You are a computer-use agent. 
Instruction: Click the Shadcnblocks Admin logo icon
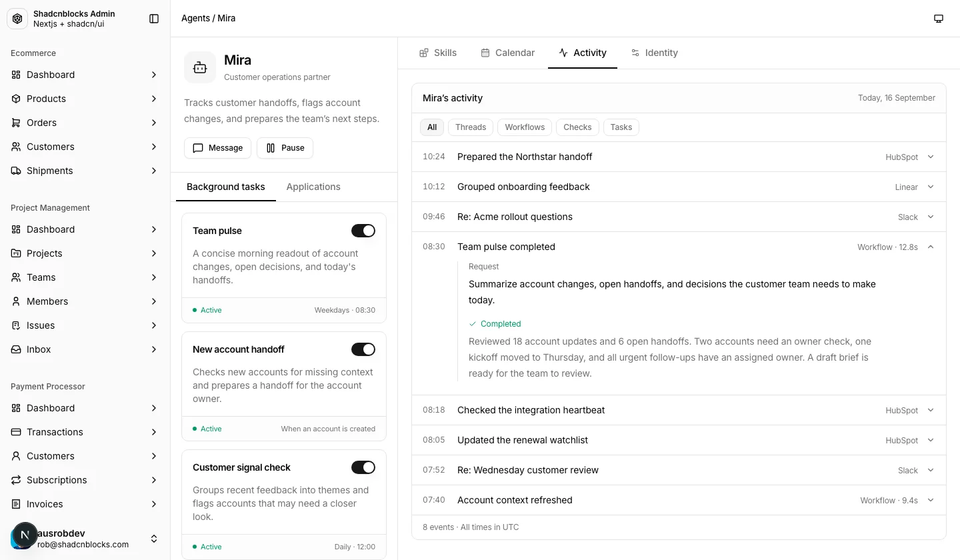point(17,19)
